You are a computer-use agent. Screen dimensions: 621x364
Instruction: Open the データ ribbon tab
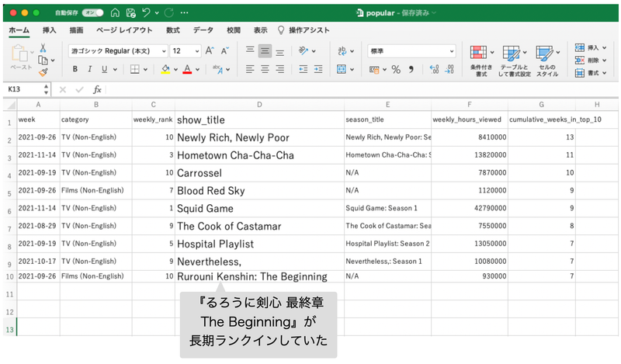pyautogui.click(x=203, y=30)
